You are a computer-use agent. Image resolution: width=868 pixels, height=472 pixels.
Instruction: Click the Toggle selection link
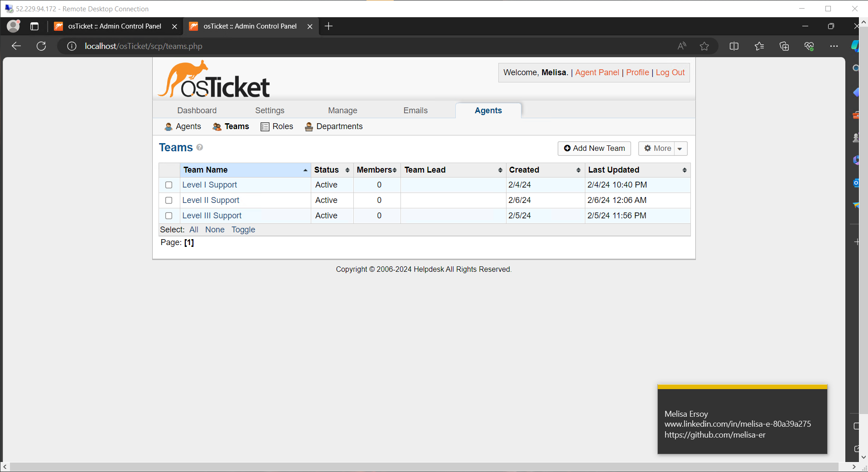[243, 230]
